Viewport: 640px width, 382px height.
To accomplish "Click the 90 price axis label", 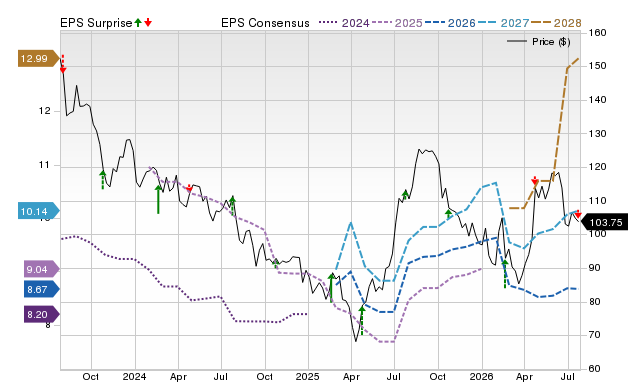I will [x=595, y=268].
